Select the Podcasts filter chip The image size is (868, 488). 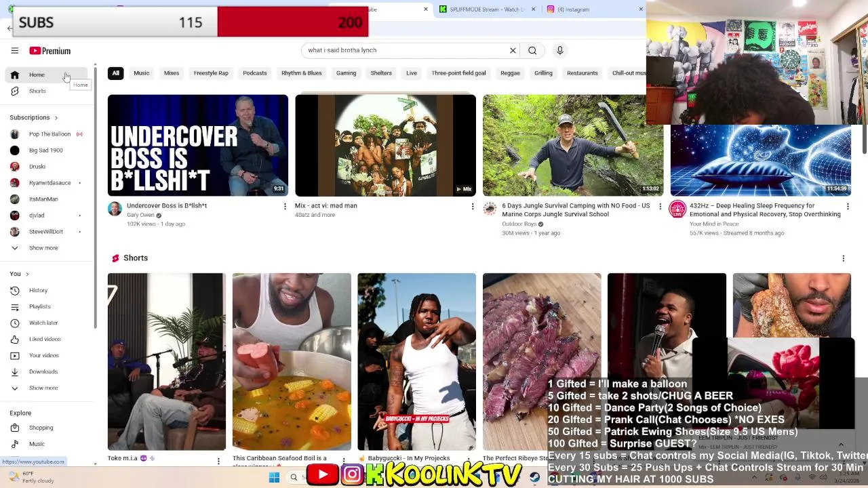255,73
